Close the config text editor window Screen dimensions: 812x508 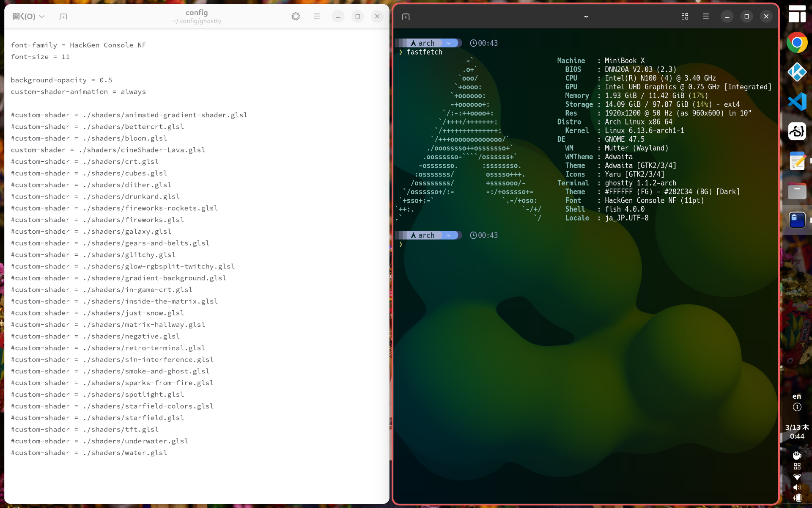click(377, 17)
